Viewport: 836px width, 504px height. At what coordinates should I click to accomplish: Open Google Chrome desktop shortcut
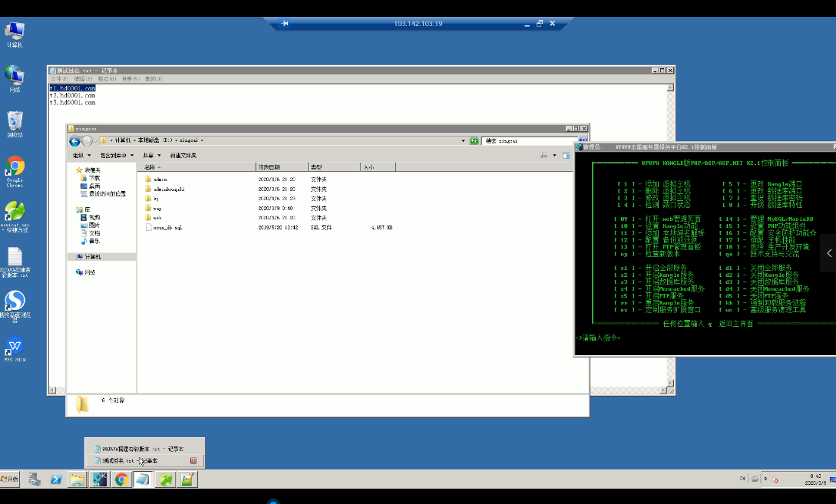15,167
